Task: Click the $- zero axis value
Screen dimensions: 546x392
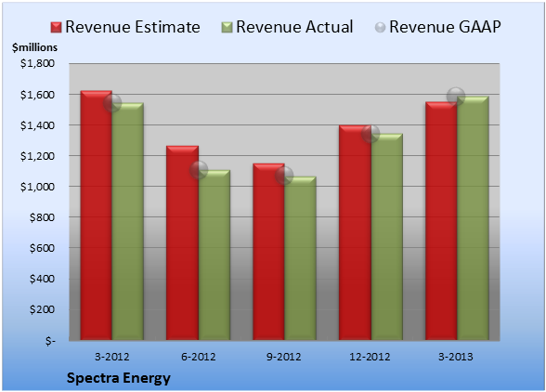Action: point(50,340)
